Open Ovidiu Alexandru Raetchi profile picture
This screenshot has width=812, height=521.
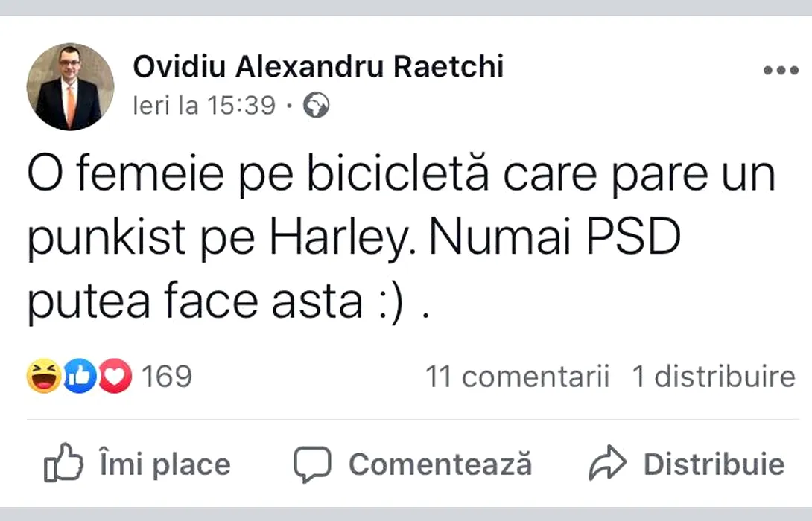point(70,86)
